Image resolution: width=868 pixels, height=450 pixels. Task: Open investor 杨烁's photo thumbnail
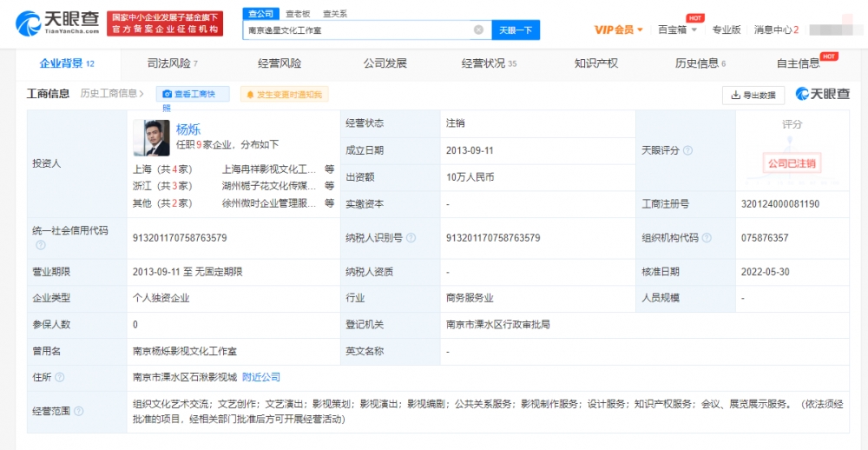[151, 138]
